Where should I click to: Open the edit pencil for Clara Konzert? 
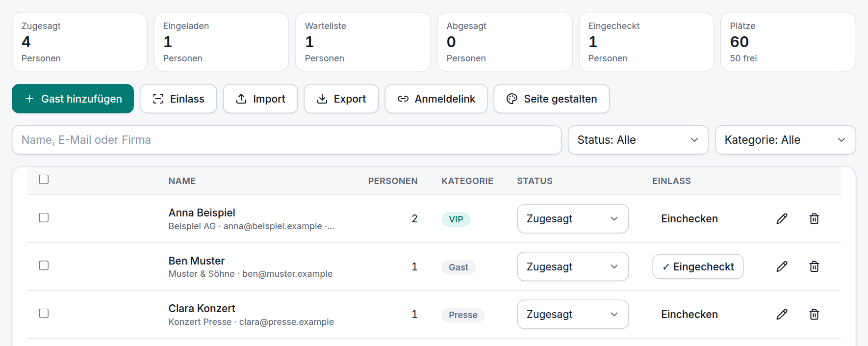[x=782, y=314]
